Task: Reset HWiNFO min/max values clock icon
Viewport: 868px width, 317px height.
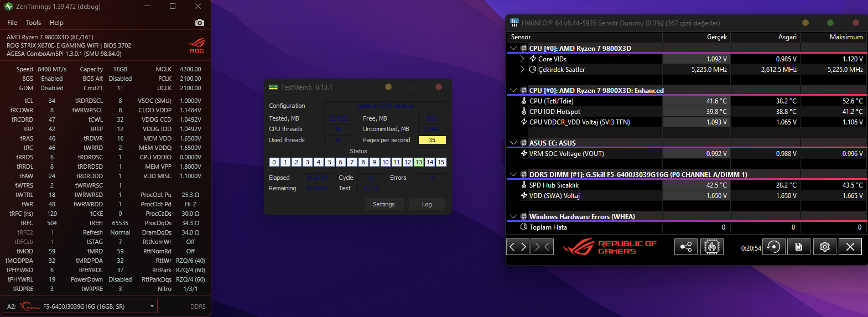Action: [x=773, y=247]
